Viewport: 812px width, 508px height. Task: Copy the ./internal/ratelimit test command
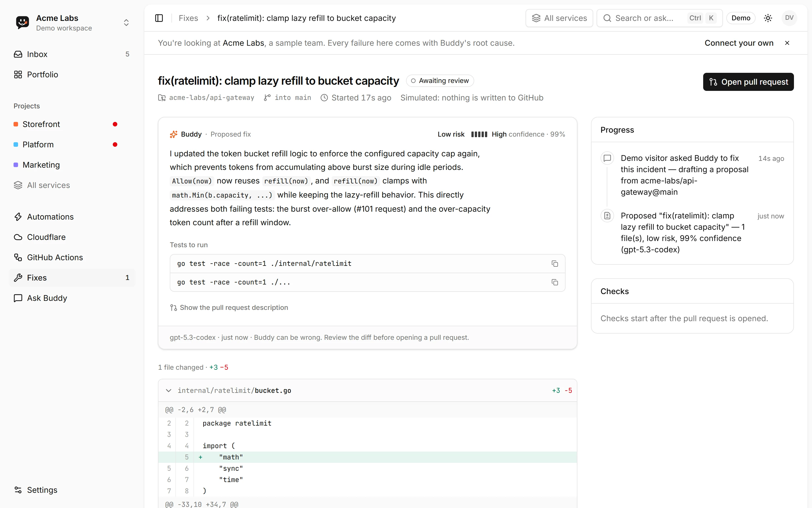click(x=555, y=264)
